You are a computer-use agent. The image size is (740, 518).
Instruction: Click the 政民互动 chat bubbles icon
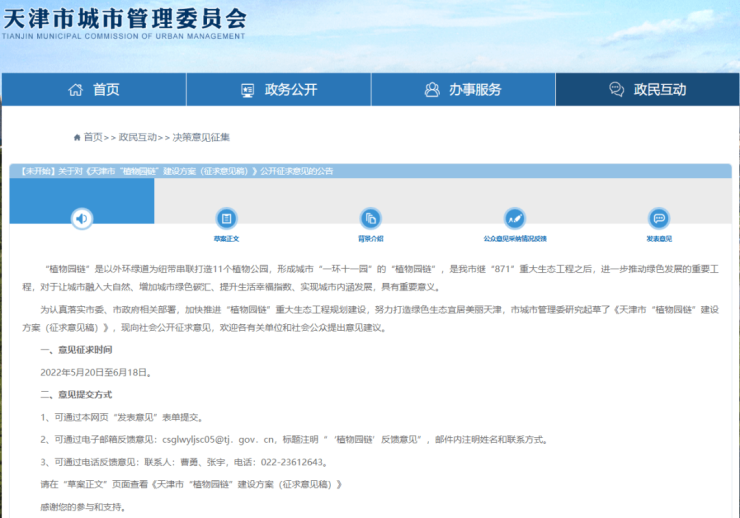tap(616, 90)
